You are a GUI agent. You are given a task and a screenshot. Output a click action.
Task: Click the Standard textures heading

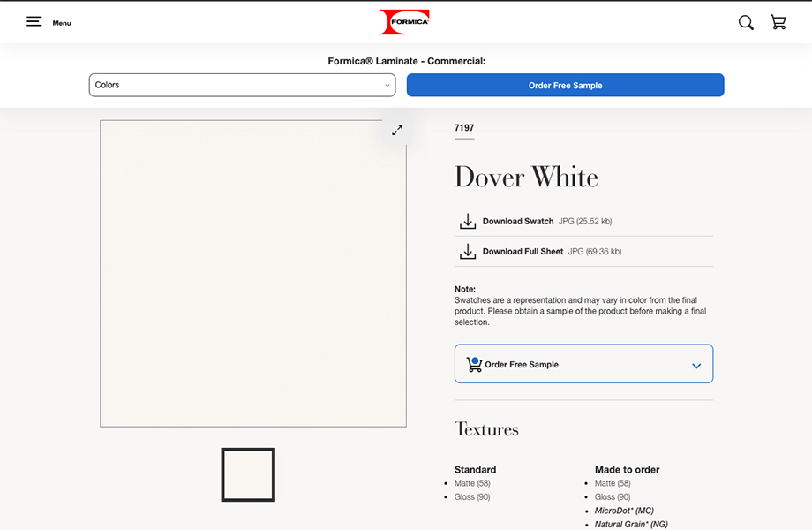pos(475,469)
